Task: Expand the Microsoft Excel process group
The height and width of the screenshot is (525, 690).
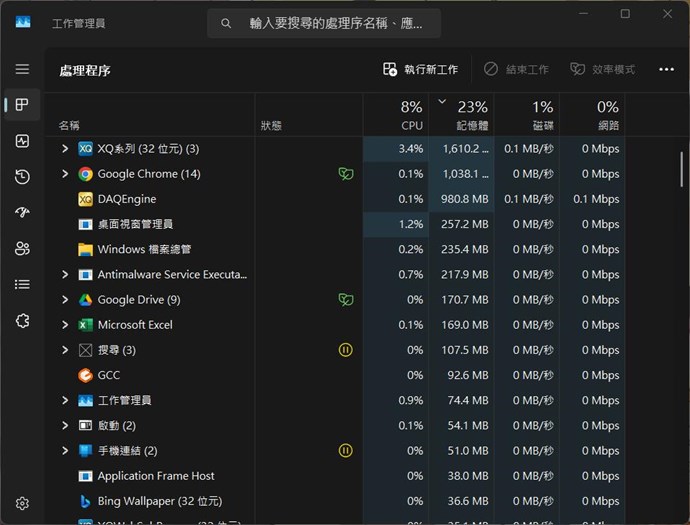Action: click(x=65, y=325)
